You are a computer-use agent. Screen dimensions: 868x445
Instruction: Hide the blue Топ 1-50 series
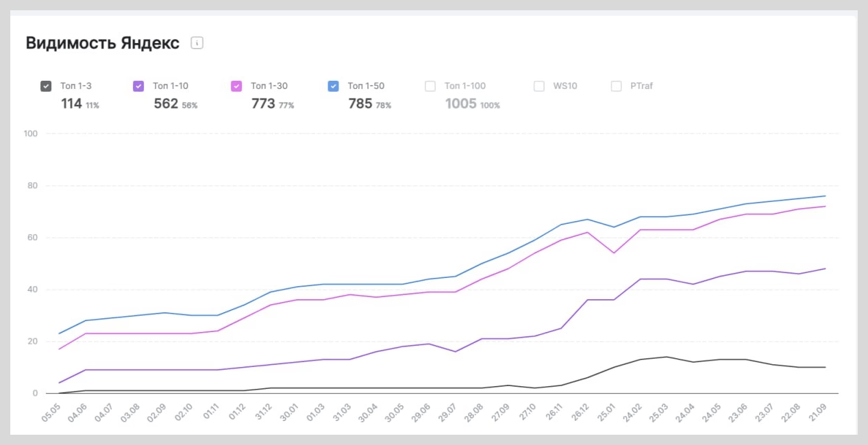pyautogui.click(x=334, y=86)
